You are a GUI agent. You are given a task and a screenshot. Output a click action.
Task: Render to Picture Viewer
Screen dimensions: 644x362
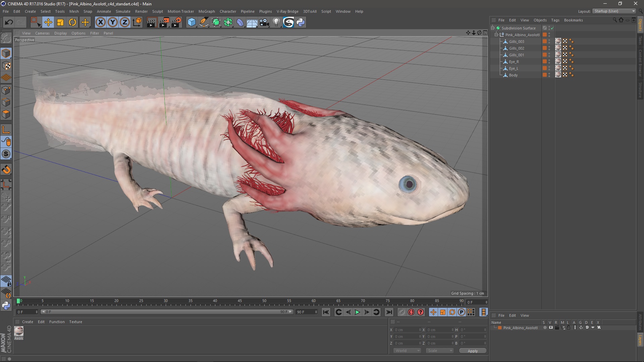pyautogui.click(x=164, y=22)
